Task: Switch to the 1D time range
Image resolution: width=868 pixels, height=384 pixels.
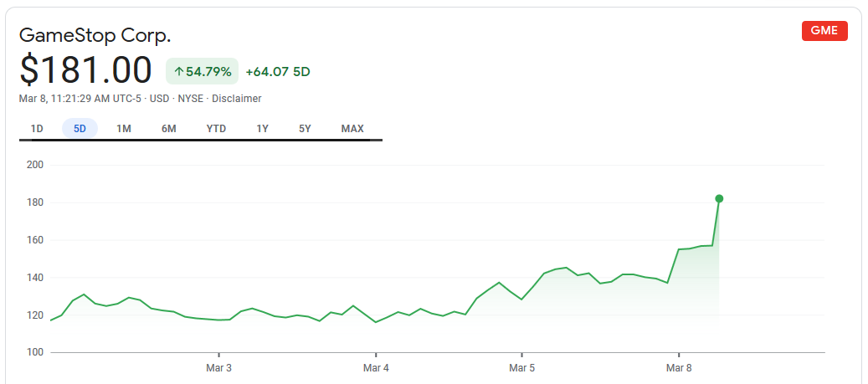Action: pyautogui.click(x=37, y=129)
